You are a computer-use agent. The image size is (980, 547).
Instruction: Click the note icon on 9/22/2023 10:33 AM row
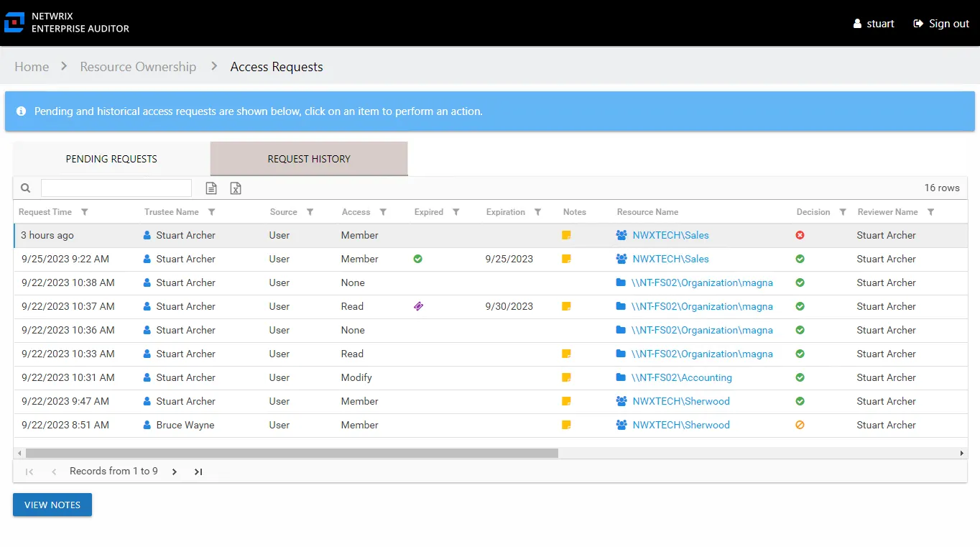coord(566,354)
